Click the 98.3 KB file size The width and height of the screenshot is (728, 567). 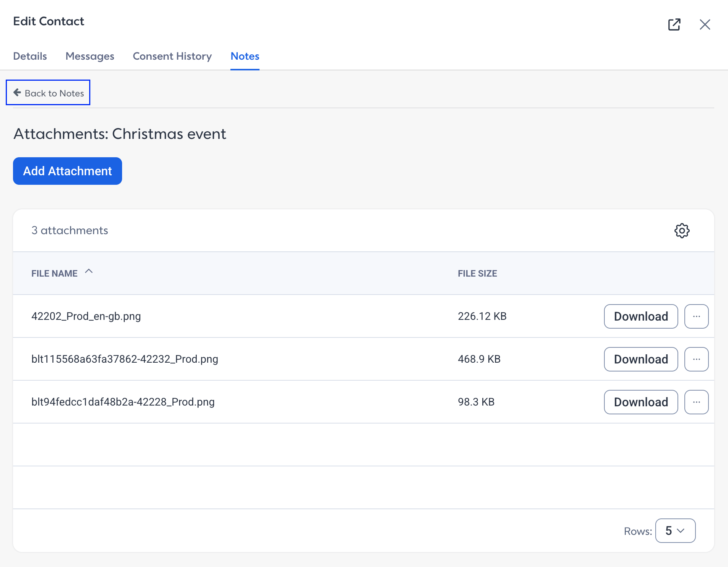coord(476,402)
